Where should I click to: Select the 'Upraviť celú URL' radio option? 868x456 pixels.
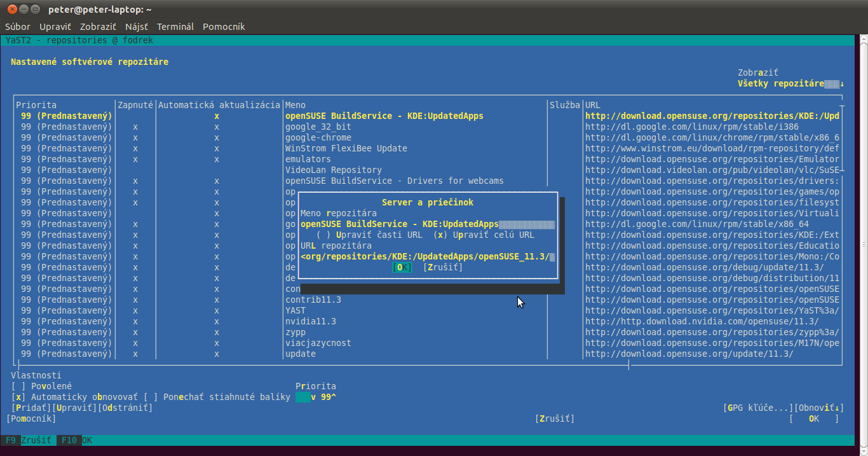point(484,235)
